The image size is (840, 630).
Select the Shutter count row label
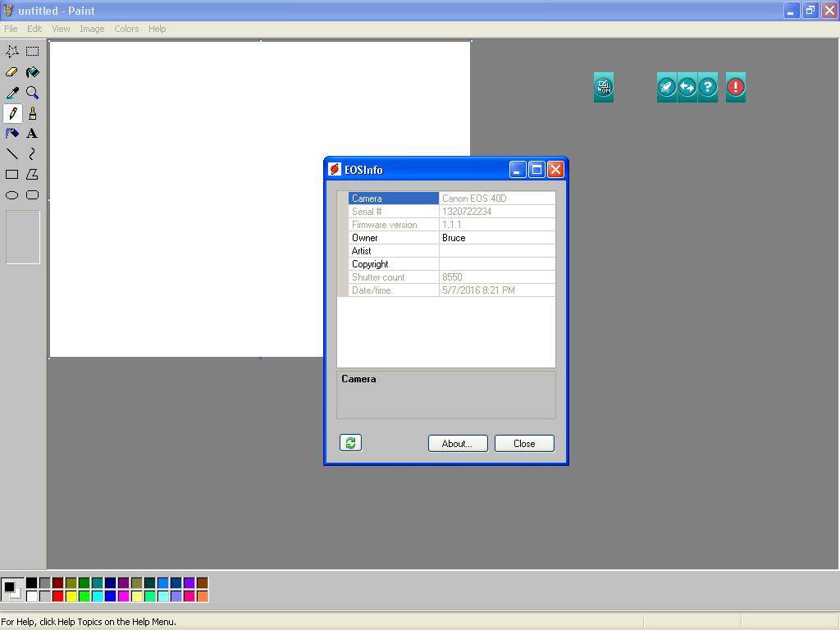[378, 277]
